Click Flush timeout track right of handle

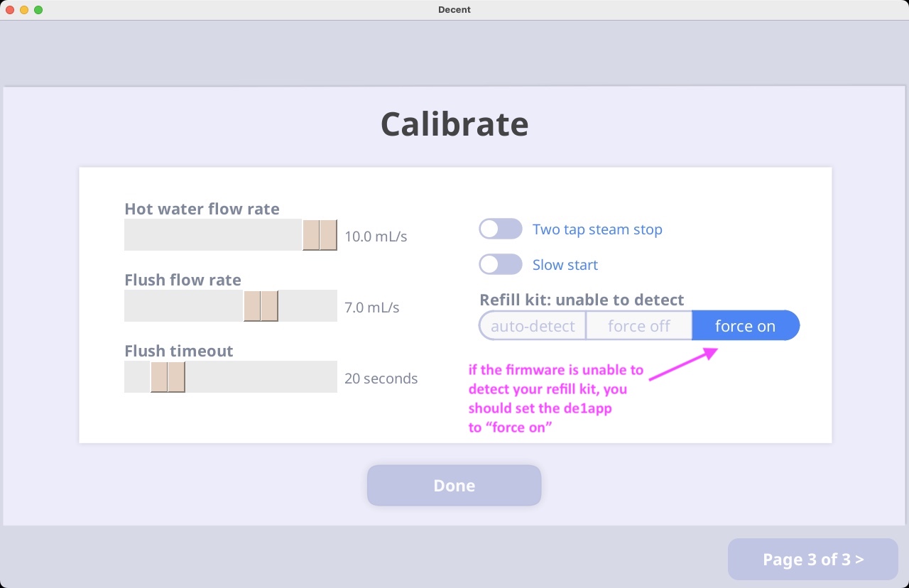coord(261,377)
